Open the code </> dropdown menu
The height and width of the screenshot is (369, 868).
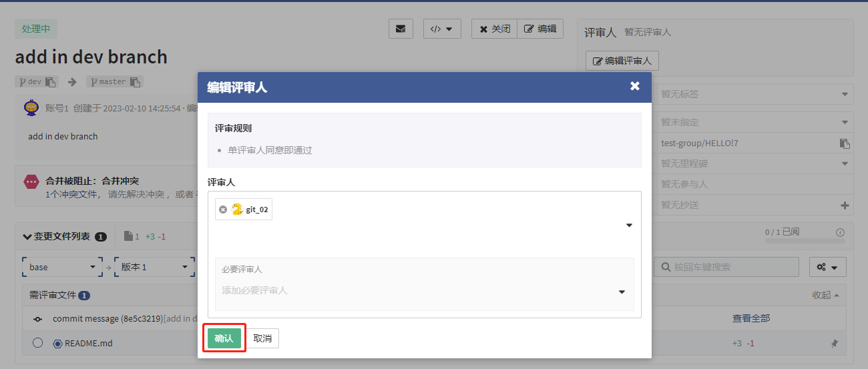coord(442,29)
